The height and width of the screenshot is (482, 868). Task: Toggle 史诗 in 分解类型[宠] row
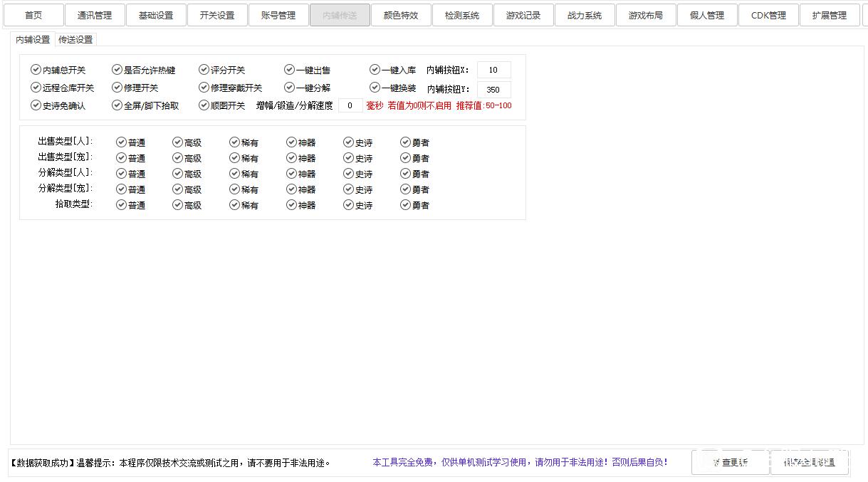pos(358,189)
